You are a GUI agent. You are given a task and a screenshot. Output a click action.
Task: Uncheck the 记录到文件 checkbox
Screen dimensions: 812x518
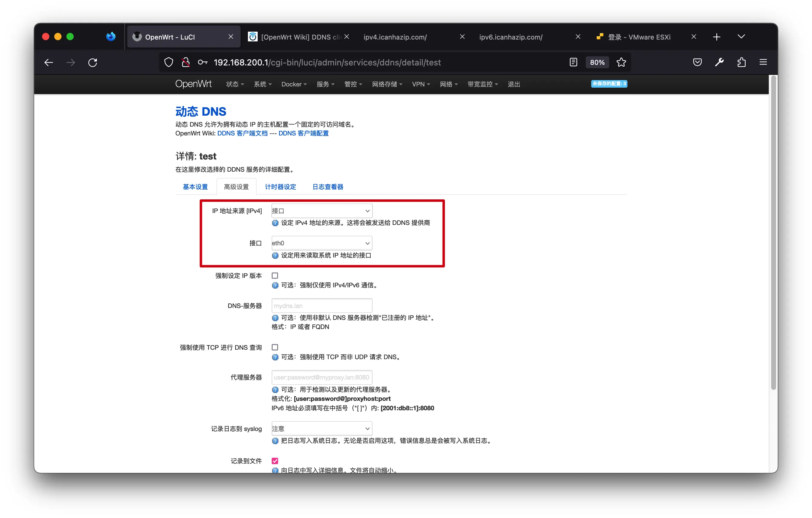click(x=275, y=461)
